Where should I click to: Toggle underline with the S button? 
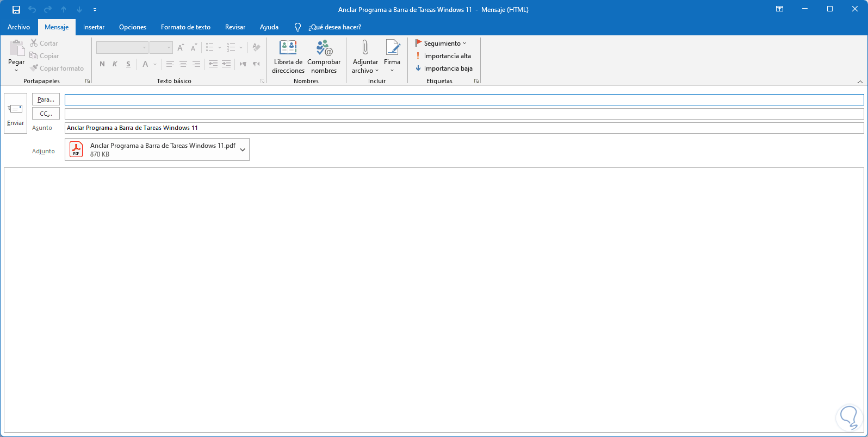pos(128,64)
